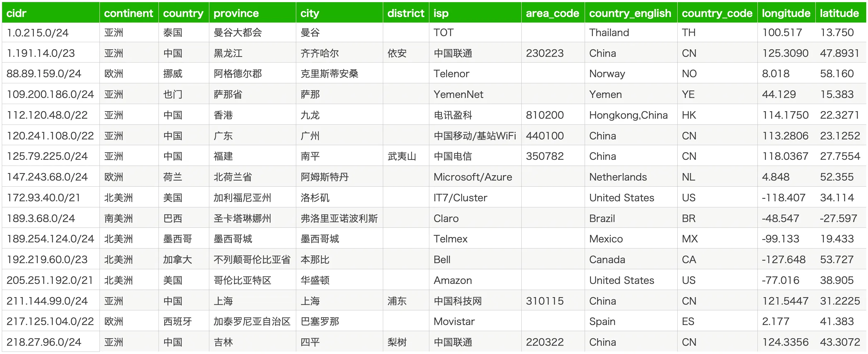The height and width of the screenshot is (354, 868).
Task: Click the Amazon isp cell
Action: click(x=475, y=280)
